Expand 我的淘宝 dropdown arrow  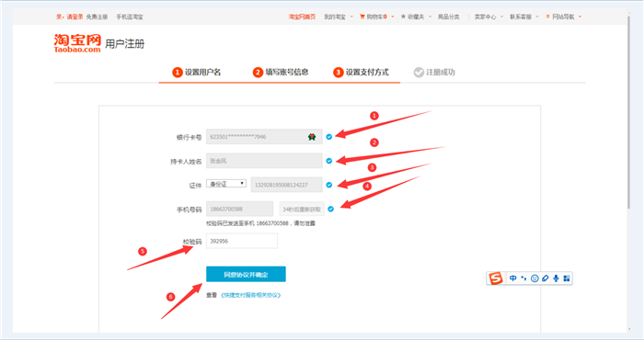[x=351, y=17]
